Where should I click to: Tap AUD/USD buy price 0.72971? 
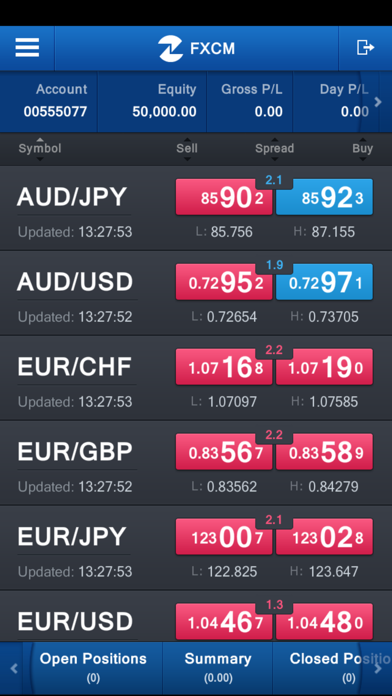click(324, 282)
